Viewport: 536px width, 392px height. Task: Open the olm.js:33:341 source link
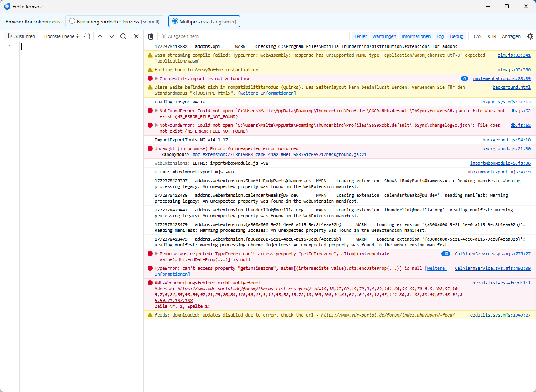click(514, 55)
